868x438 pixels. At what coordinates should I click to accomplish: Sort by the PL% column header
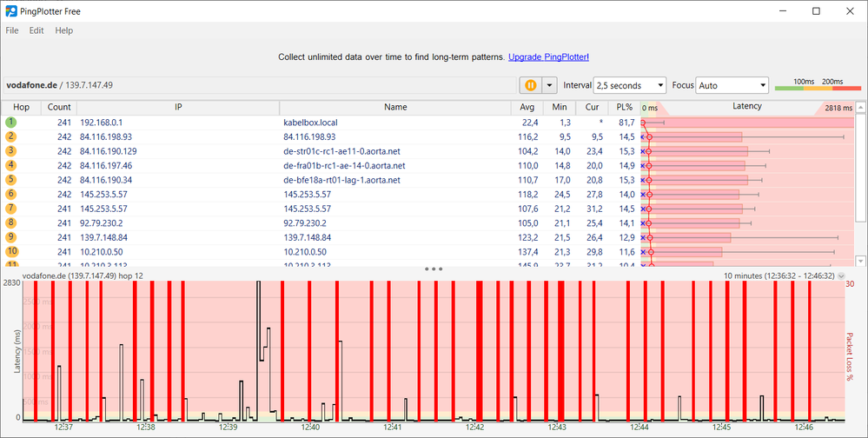coord(623,107)
